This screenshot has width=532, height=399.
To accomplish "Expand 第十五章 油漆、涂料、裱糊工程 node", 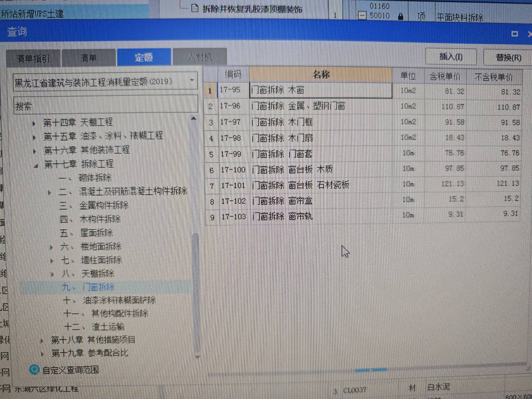I will (34, 137).
